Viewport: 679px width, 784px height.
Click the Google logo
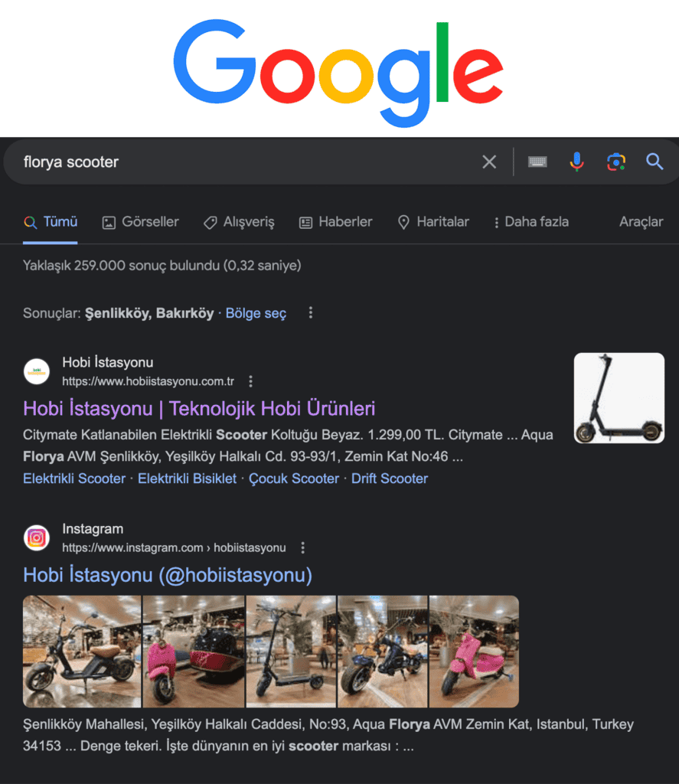pyautogui.click(x=338, y=73)
